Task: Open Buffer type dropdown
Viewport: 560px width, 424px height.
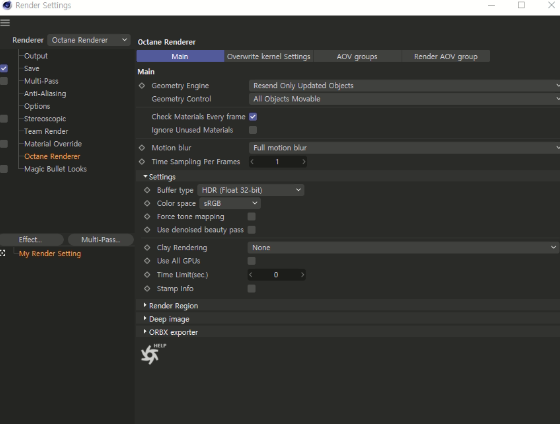Action: 251,190
